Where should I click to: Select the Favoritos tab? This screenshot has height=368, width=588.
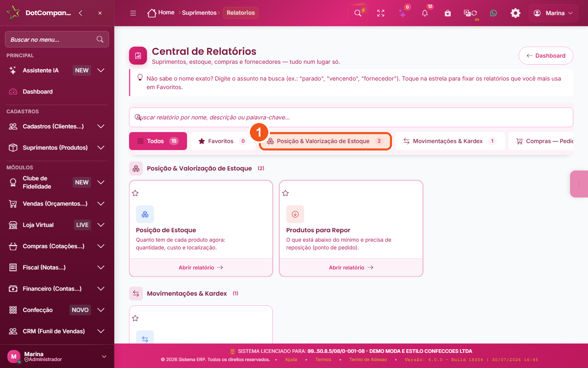(223, 141)
